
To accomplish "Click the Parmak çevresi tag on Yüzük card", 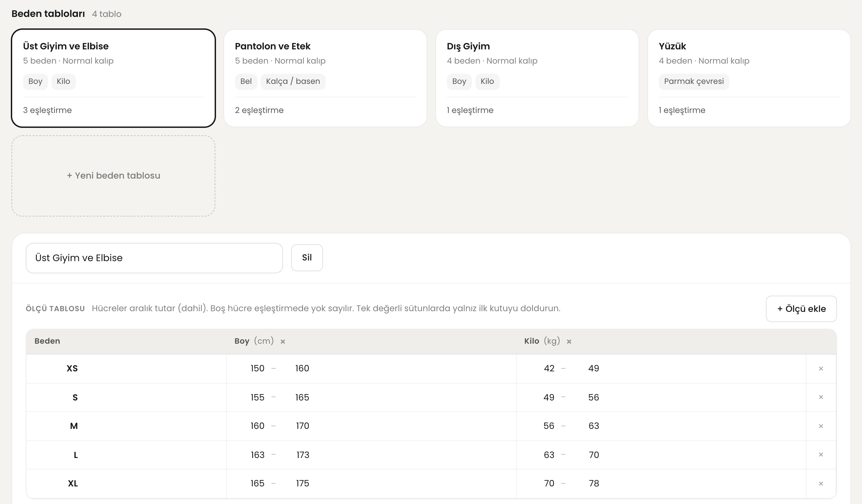I will coord(694,82).
